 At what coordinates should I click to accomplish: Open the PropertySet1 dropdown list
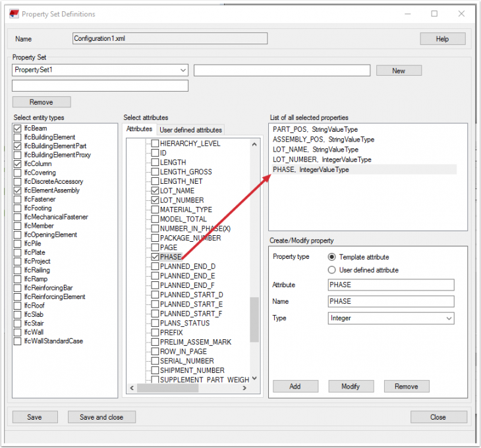click(183, 70)
